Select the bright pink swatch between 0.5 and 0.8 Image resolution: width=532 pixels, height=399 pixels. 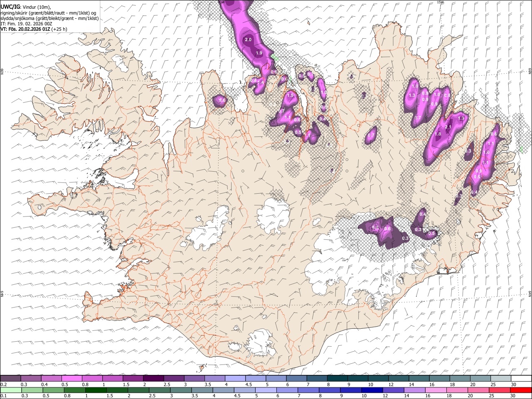tap(72, 378)
